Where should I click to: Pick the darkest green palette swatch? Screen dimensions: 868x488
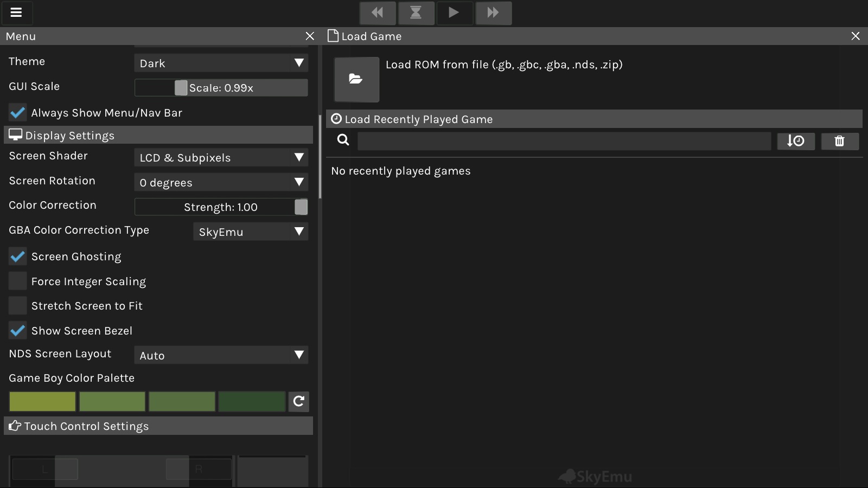(252, 402)
